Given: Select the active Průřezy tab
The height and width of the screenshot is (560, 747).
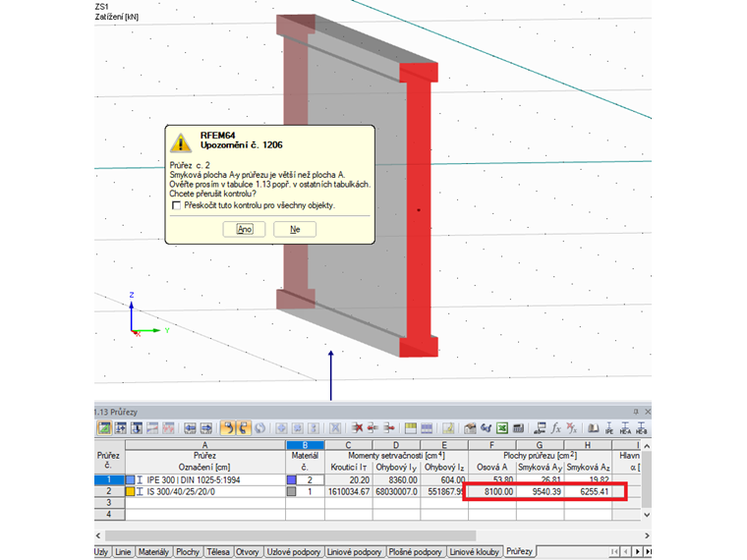Looking at the screenshot, I should 519,551.
